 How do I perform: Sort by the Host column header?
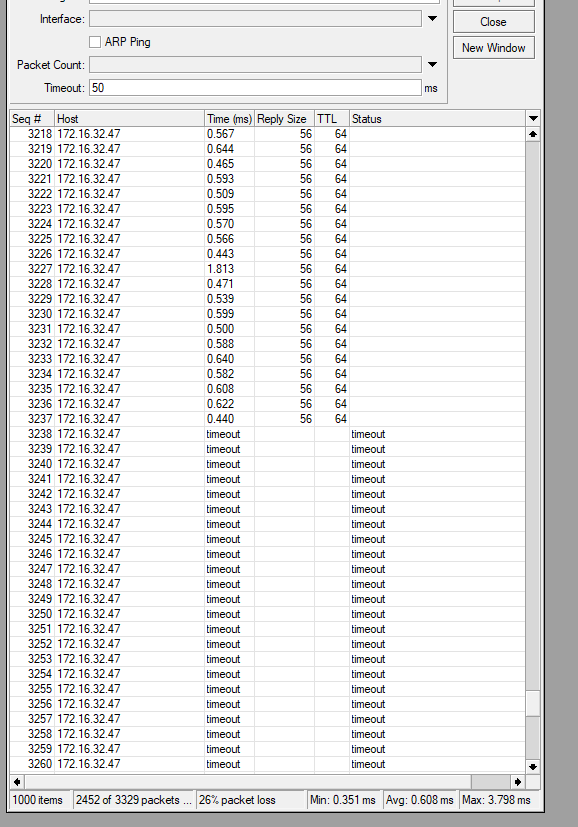pyautogui.click(x=129, y=119)
